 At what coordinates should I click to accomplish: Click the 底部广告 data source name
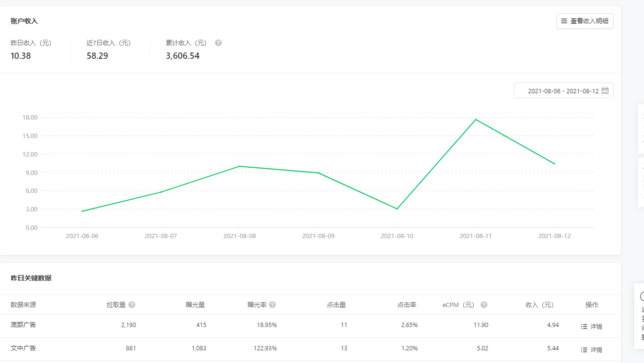(x=23, y=325)
